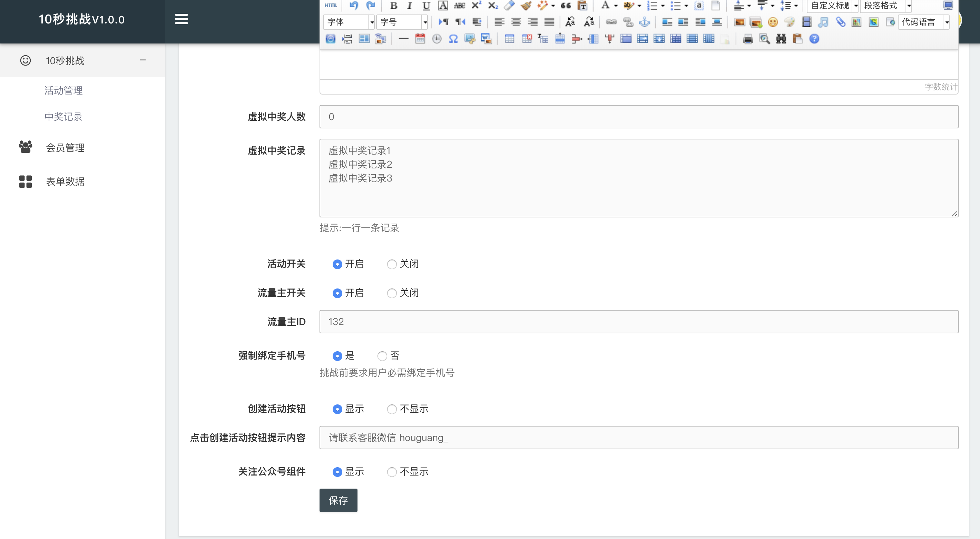Open the 字号 font size dropdown
The height and width of the screenshot is (539, 980).
click(402, 22)
